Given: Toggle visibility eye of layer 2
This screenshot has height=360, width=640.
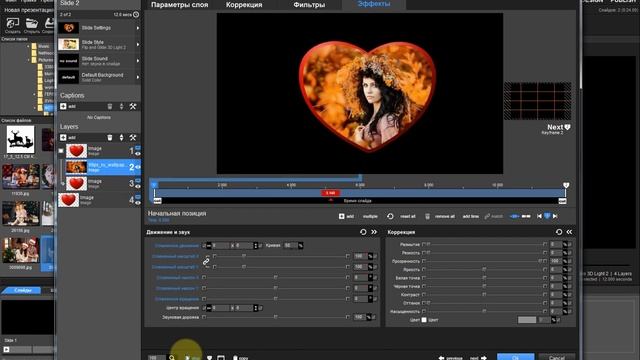Looking at the screenshot, I should tap(138, 167).
